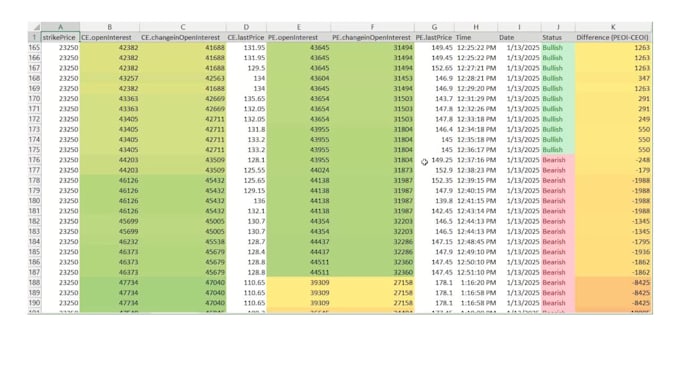Click the difference value 347

click(613, 79)
